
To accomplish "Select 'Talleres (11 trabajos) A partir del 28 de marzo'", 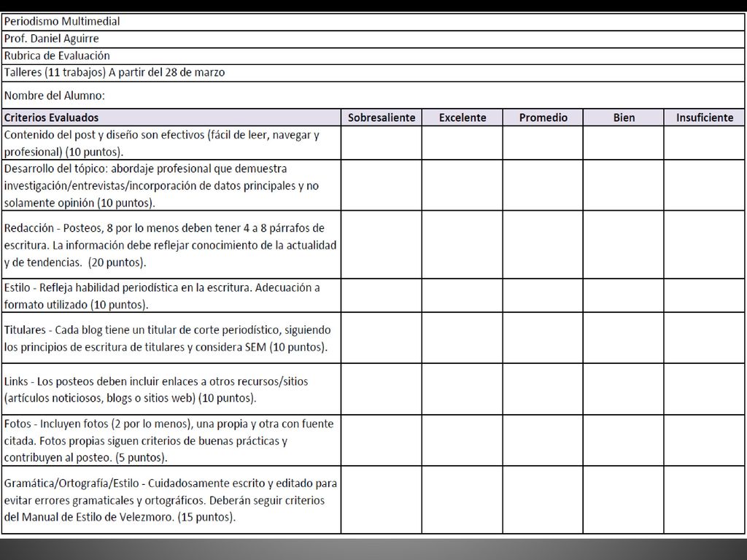I will (373, 73).
